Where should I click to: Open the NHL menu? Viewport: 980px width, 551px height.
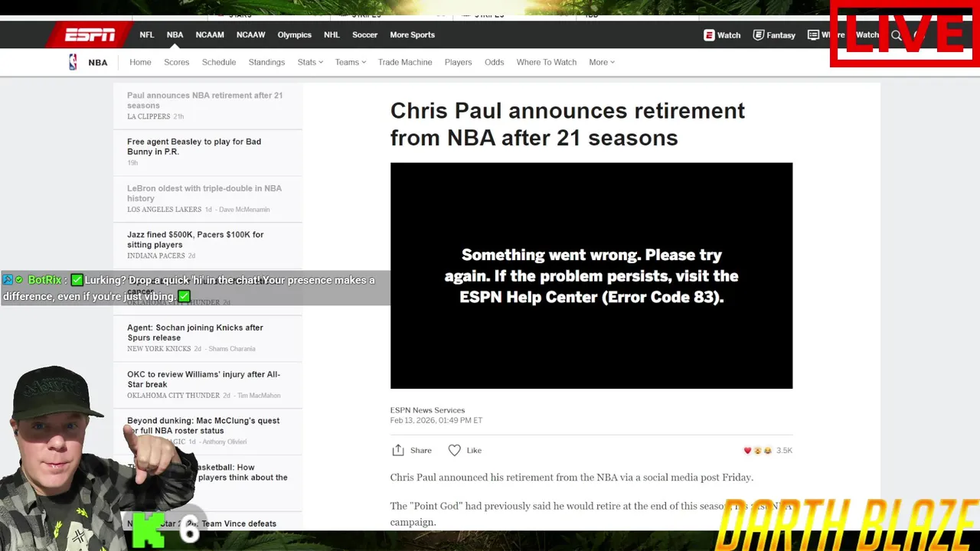[x=332, y=34]
